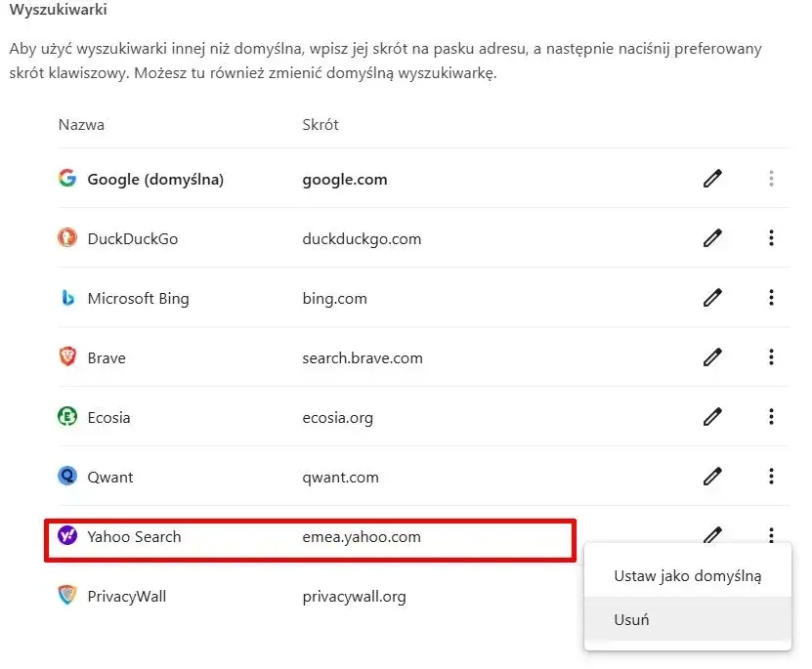The height and width of the screenshot is (669, 812).
Task: Click the pencil icon for Qwant
Action: pyautogui.click(x=712, y=477)
